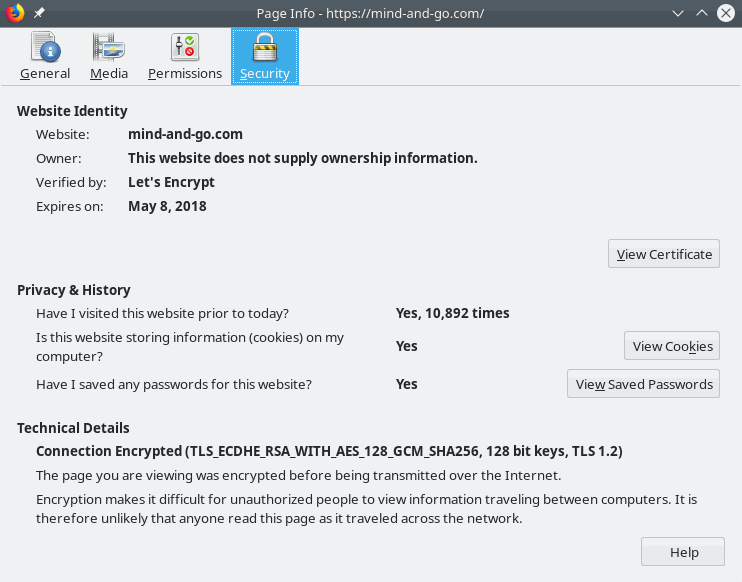Select the website name mind-and-go.com

tap(186, 134)
